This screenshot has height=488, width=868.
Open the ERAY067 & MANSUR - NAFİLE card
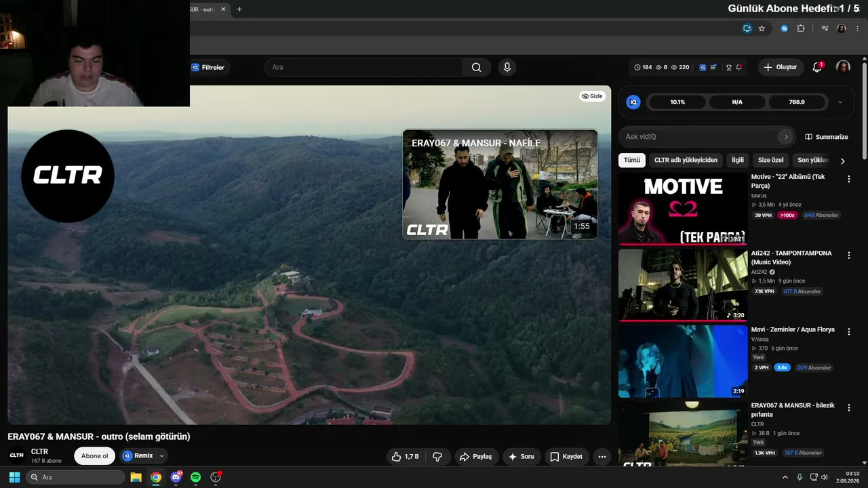tap(500, 184)
